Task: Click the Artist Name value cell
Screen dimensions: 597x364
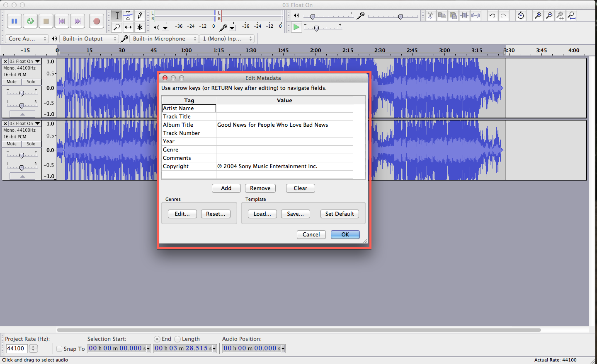Action: pos(284,108)
